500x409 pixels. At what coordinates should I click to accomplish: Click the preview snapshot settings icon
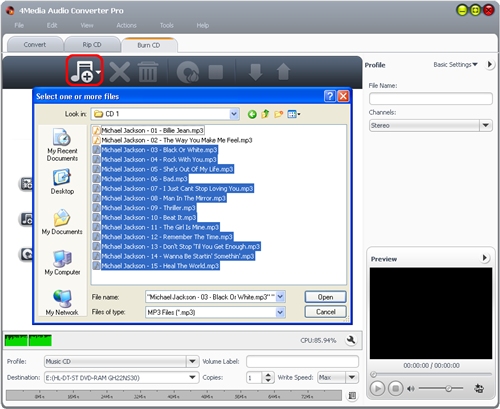click(x=479, y=388)
